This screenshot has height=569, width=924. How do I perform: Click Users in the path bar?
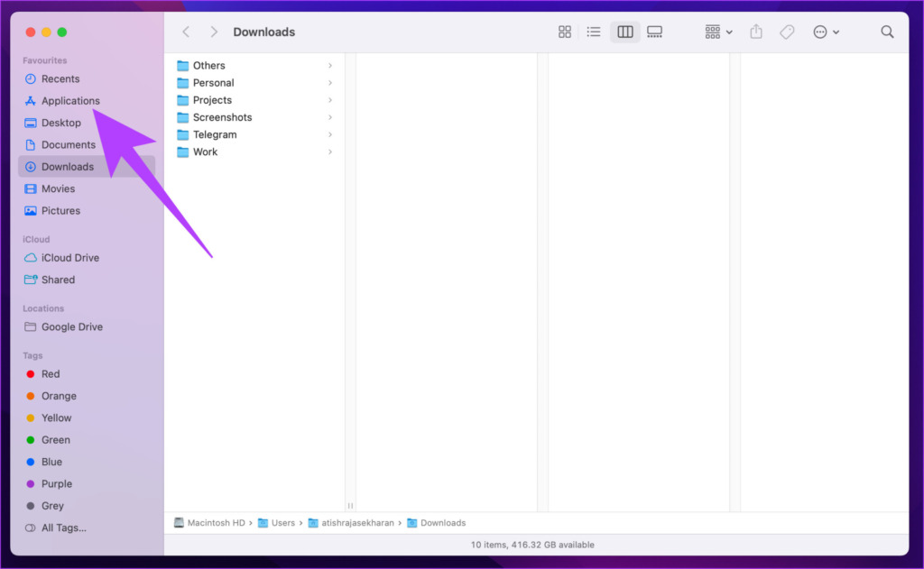point(276,523)
